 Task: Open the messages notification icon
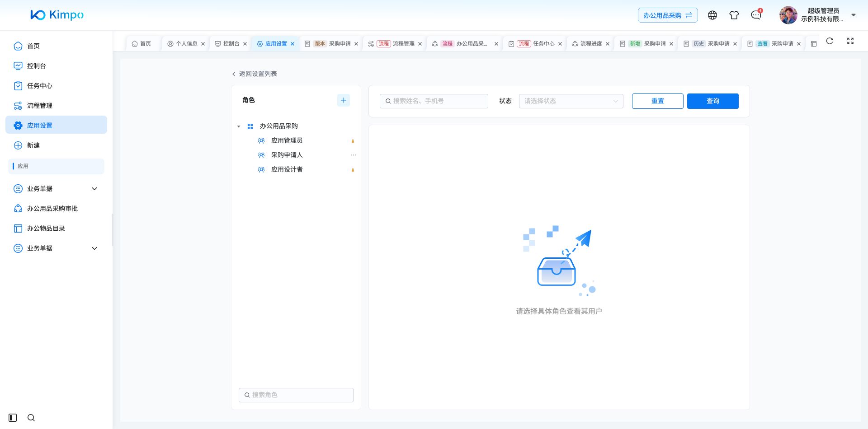coord(756,15)
